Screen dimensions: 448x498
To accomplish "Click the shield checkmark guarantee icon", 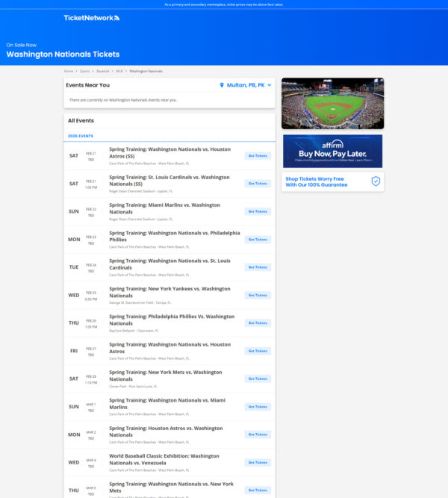I will coord(376,181).
